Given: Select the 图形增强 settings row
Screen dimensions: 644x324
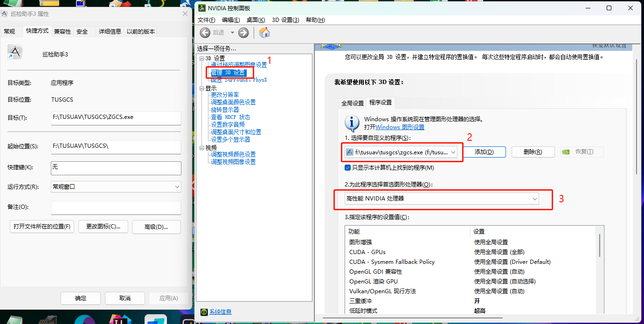Looking at the screenshot, I should (x=471, y=242).
